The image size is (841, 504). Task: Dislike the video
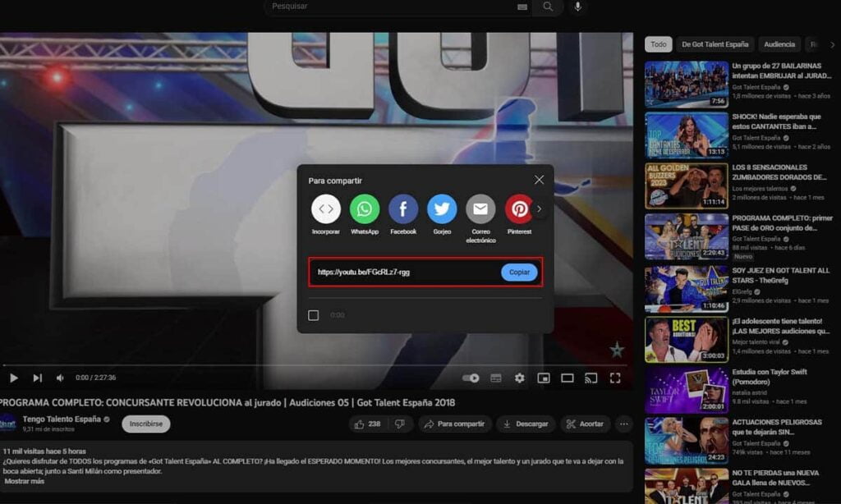(x=400, y=424)
